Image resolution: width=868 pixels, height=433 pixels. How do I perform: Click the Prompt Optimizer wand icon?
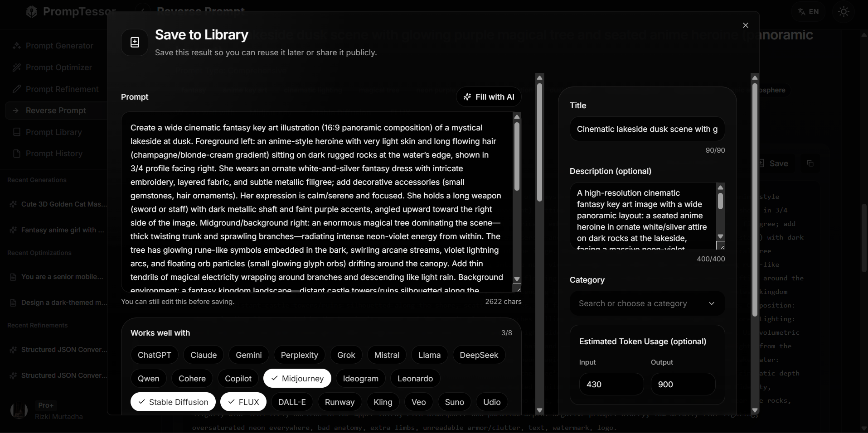pos(17,67)
